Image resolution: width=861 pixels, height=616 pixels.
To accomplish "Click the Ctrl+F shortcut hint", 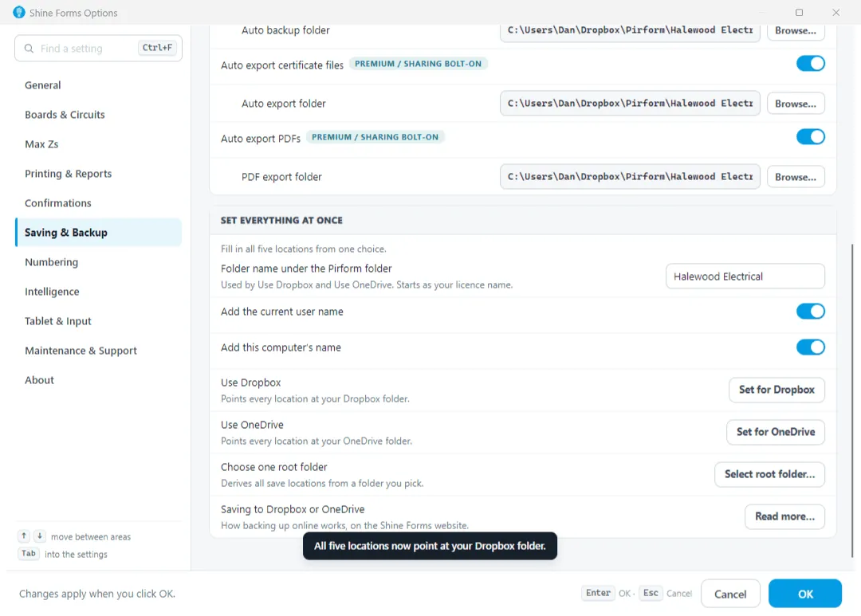I will coord(157,48).
